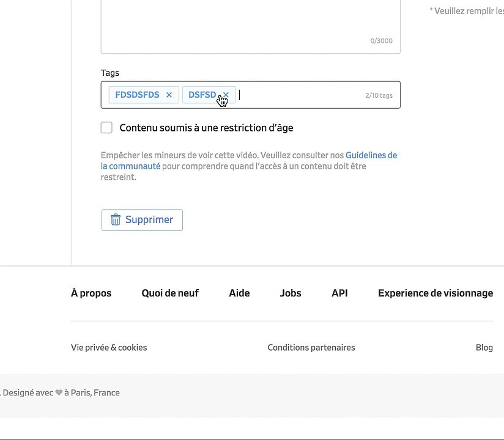Visit the Blog footer link

[484, 348]
